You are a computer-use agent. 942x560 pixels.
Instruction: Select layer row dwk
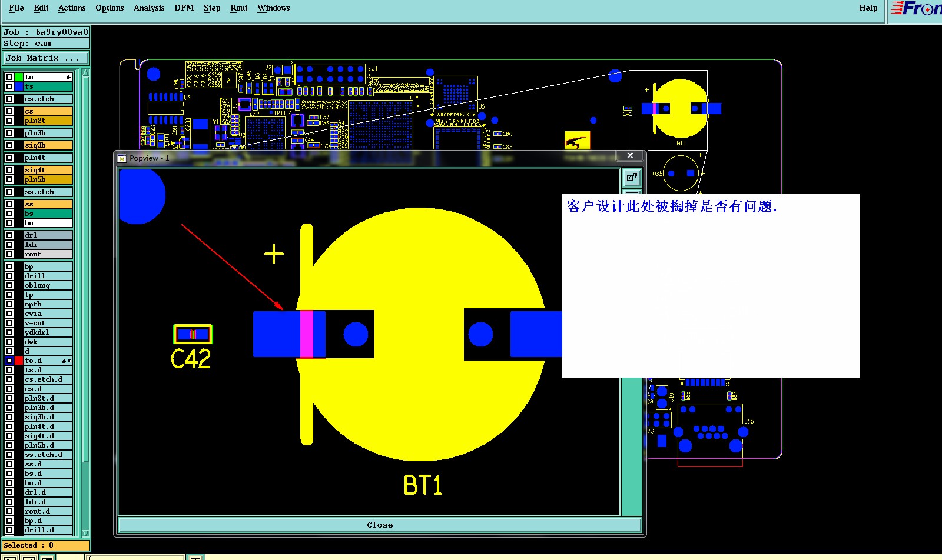click(x=48, y=342)
